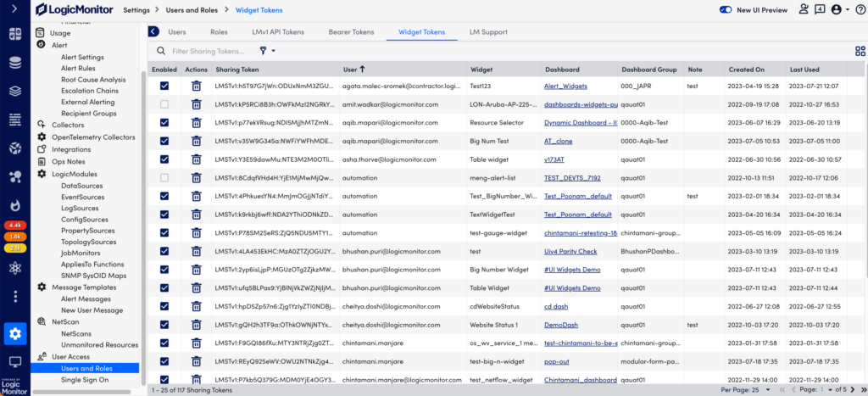This screenshot has width=868, height=396.
Task: Uncheck Enabled for cdWebsiteStatus token
Action: tap(164, 306)
